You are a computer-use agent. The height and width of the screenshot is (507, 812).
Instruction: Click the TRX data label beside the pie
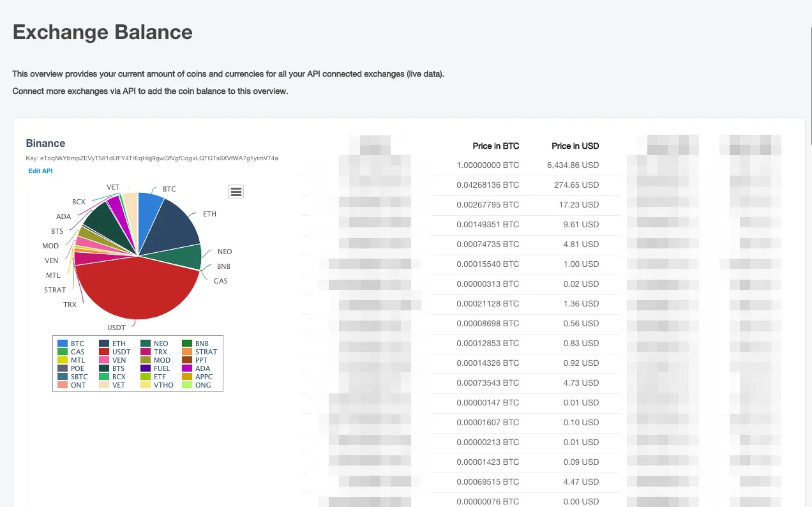[70, 305]
